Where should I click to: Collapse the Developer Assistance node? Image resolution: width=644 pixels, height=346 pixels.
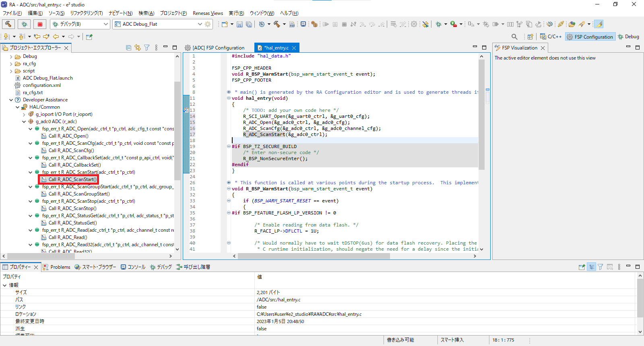(11, 100)
